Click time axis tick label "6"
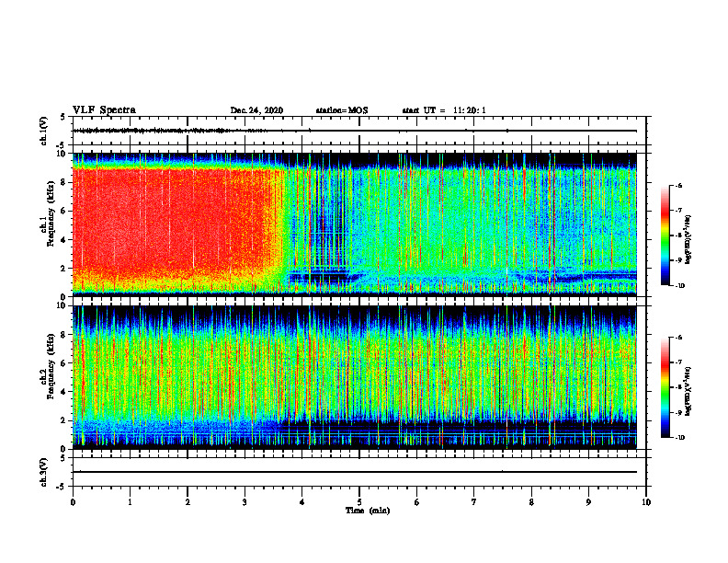This screenshot has width=728, height=563. point(417,502)
